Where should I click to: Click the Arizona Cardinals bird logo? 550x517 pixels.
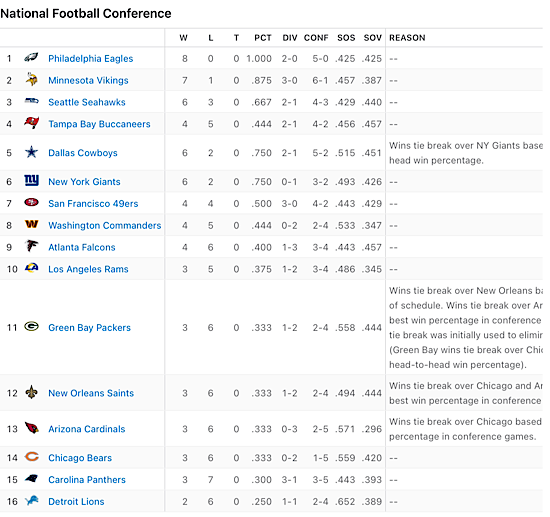[32, 428]
